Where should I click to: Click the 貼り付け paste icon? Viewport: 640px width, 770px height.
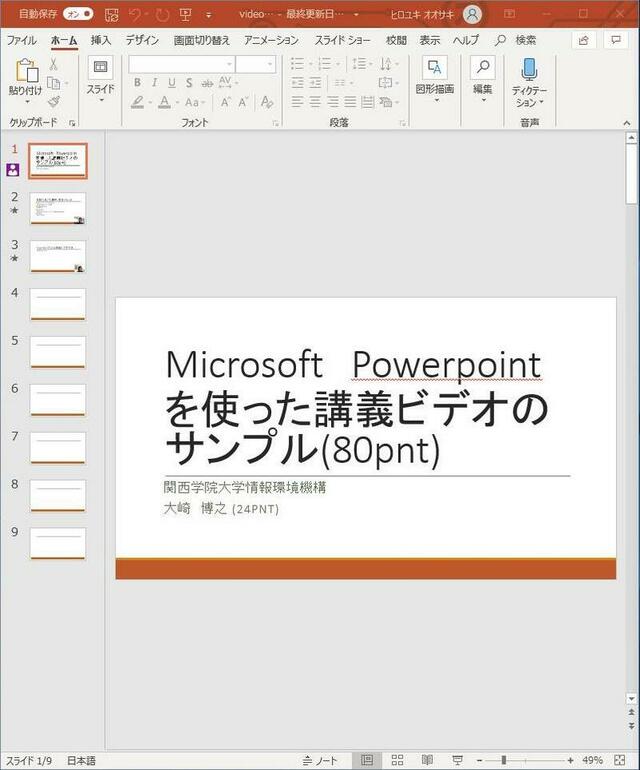coord(27,70)
